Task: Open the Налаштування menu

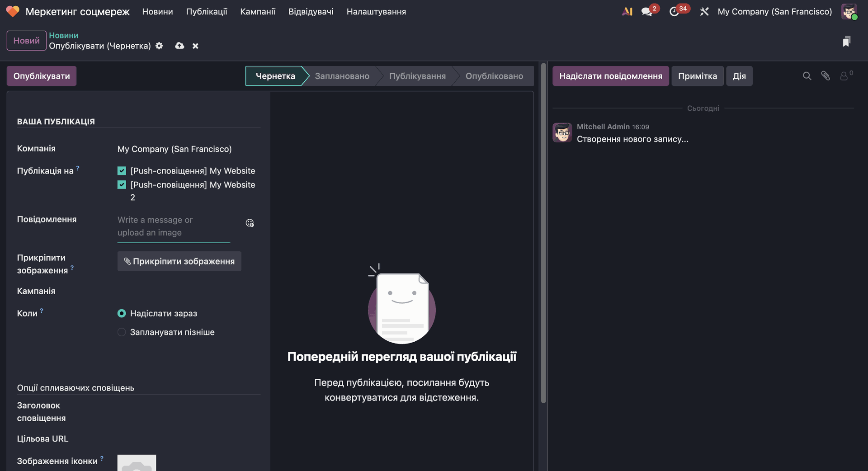Action: pyautogui.click(x=376, y=12)
